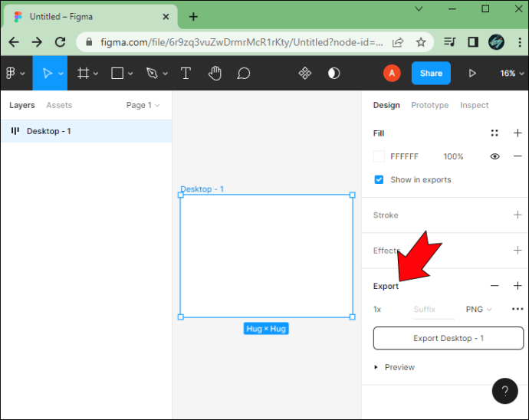Open the fill styles icon
The height and width of the screenshot is (420, 529).
coord(495,133)
